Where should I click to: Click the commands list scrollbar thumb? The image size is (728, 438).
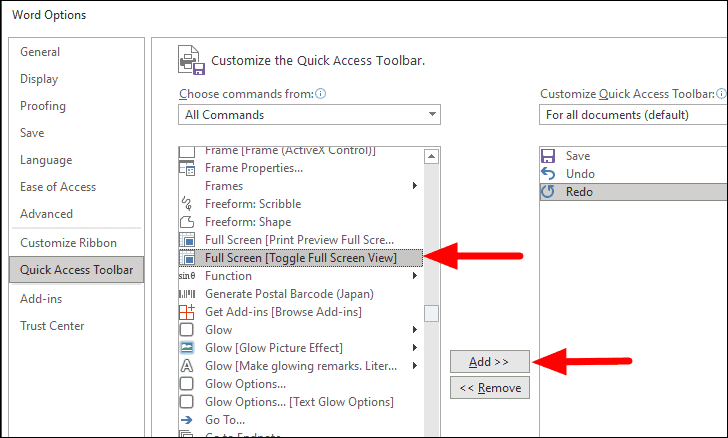click(431, 314)
